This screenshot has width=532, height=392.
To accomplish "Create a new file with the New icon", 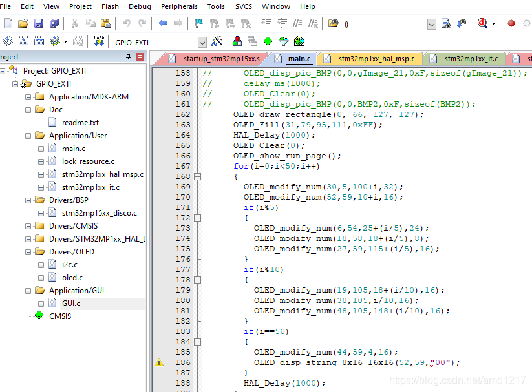I will (x=8, y=23).
